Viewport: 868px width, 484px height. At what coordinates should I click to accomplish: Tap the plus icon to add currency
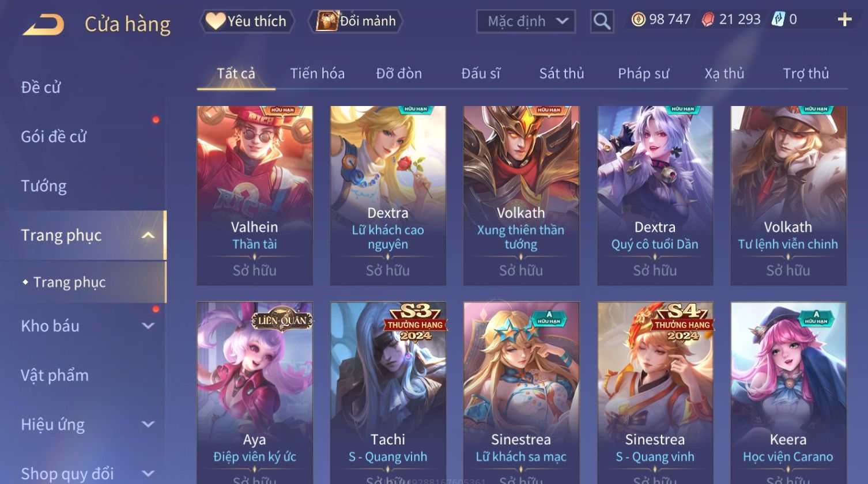pos(844,20)
